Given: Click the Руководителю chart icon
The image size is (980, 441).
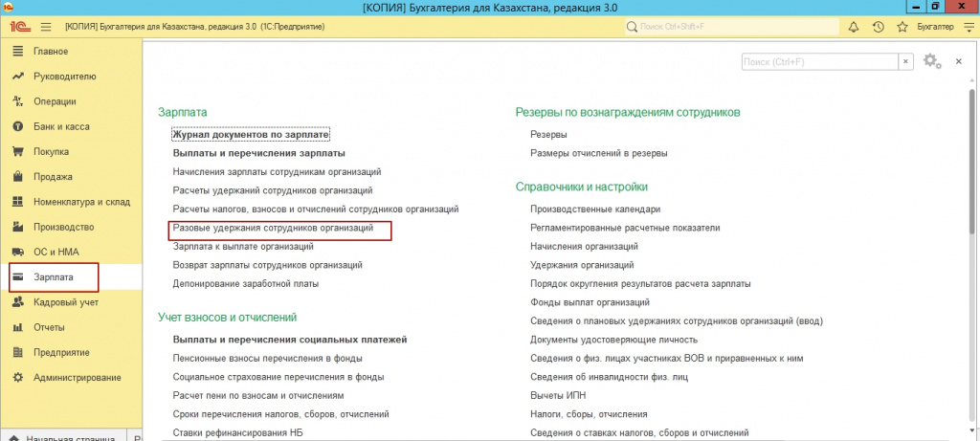Looking at the screenshot, I should [x=18, y=77].
